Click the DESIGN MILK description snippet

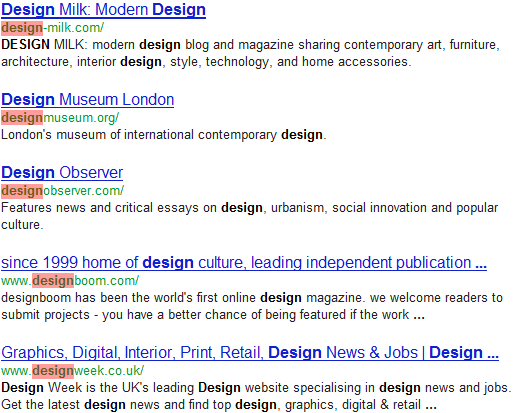point(250,53)
